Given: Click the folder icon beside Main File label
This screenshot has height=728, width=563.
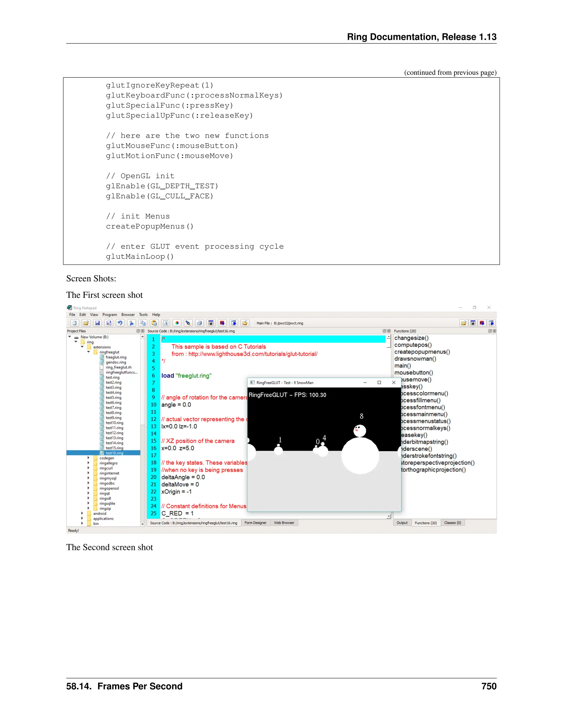Looking at the screenshot, I should point(245,323).
